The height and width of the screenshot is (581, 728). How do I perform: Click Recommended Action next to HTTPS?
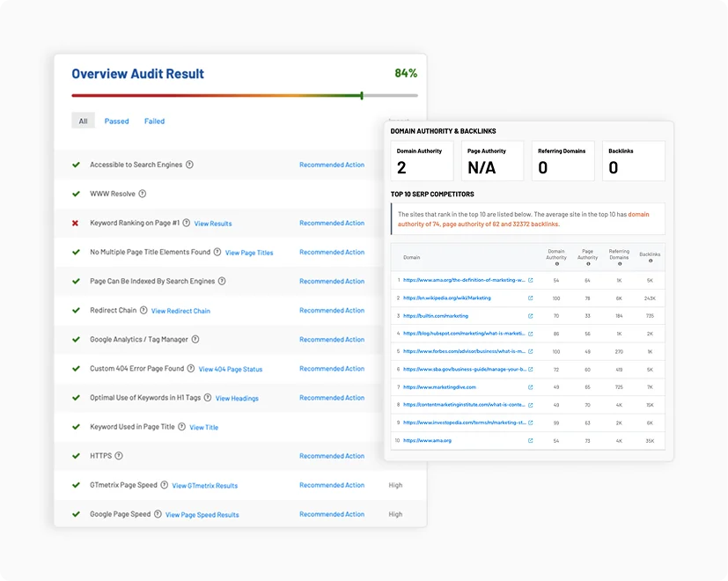(332, 456)
